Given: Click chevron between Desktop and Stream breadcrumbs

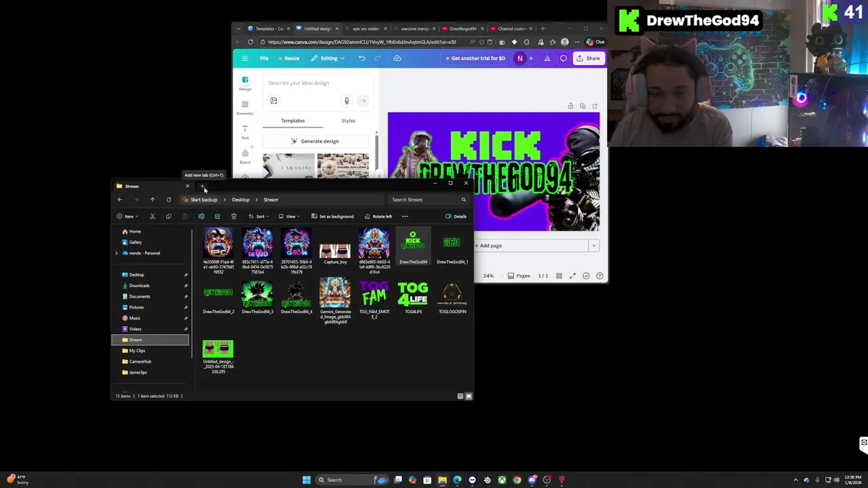Looking at the screenshot, I should (x=256, y=200).
